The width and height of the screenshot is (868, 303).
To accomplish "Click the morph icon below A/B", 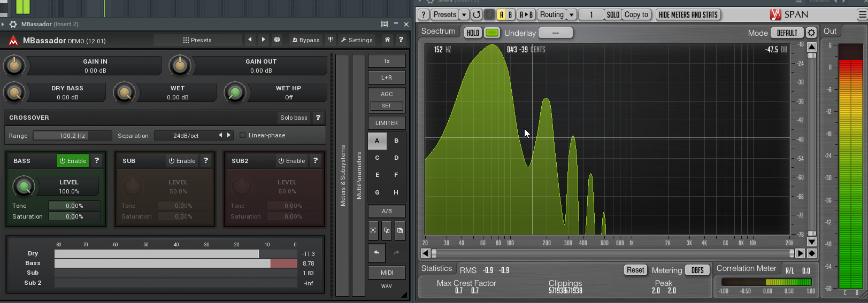I will tap(373, 230).
